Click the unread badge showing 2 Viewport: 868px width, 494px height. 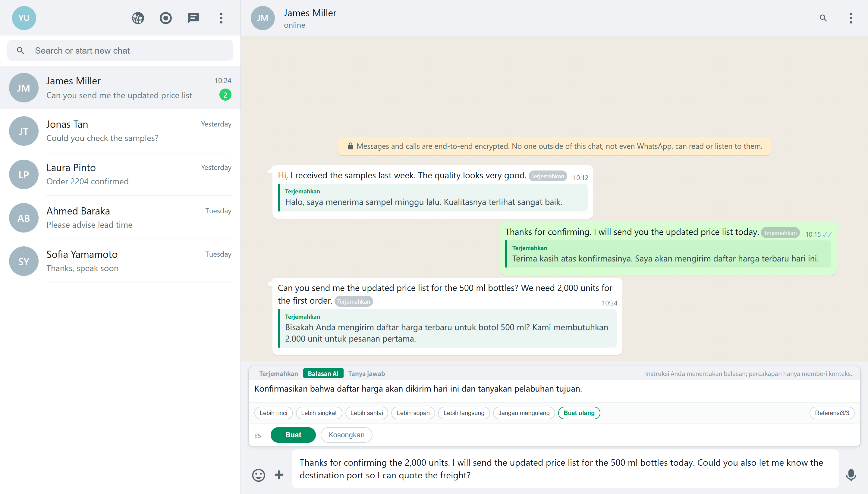[x=225, y=95]
